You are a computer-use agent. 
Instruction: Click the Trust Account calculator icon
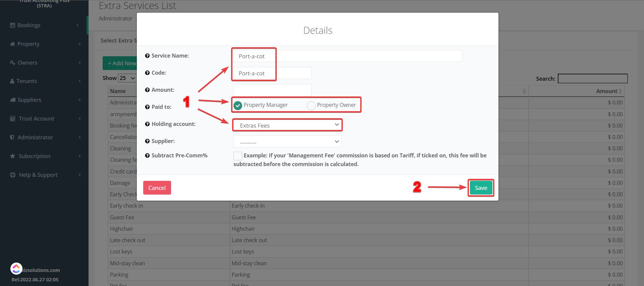(13, 119)
